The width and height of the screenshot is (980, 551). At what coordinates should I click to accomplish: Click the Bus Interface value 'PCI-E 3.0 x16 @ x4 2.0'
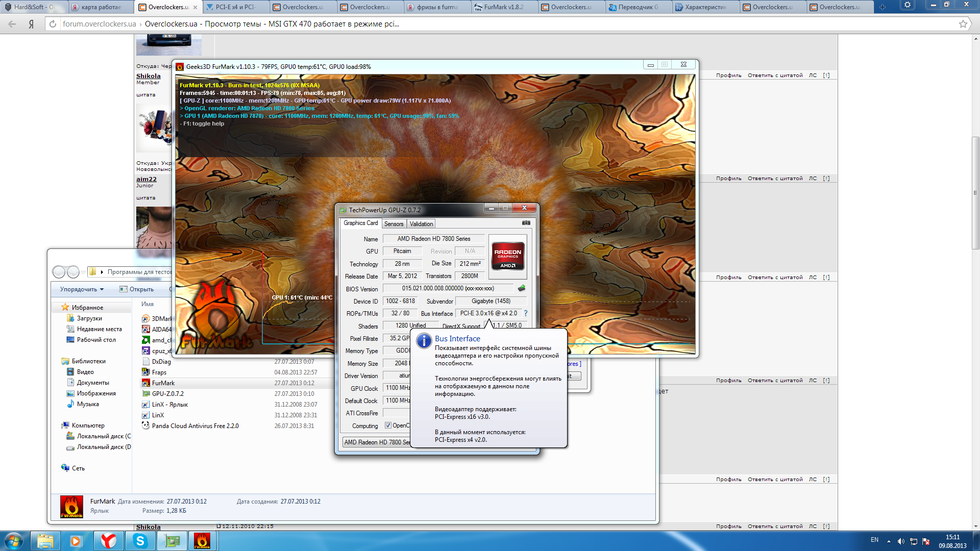pyautogui.click(x=488, y=313)
